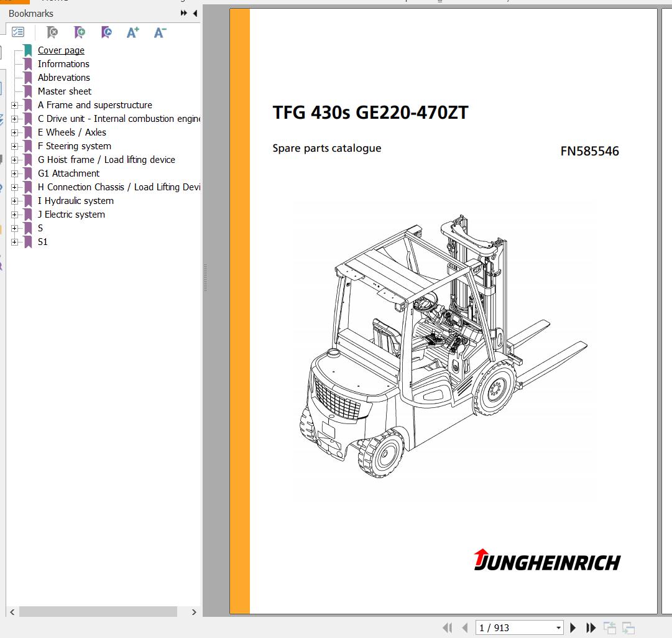Click the bookmarks horizontal scrollbar thumb
Image resolution: width=672 pixels, height=638 pixels.
(x=88, y=612)
